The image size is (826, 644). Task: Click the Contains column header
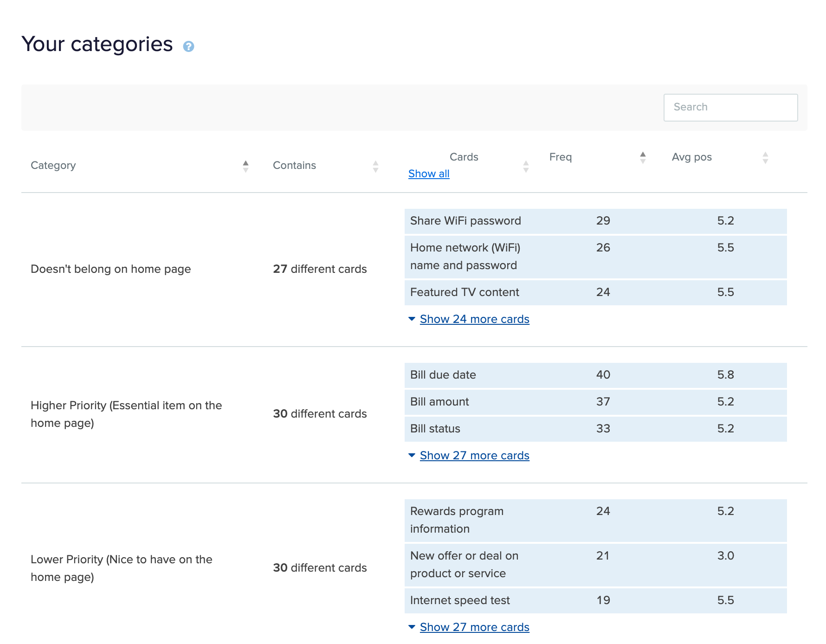294,165
